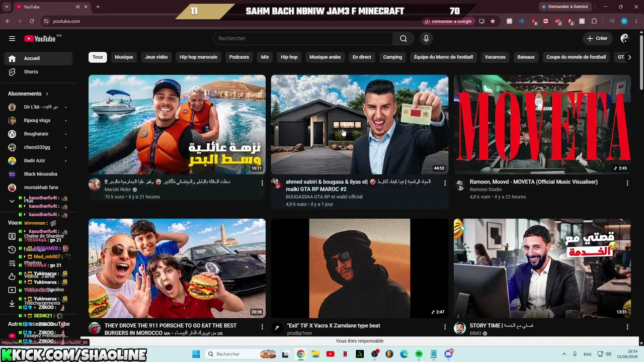Select the Hip-hop marocain filter chip
Screen dimensions: 644x362
click(199, 57)
